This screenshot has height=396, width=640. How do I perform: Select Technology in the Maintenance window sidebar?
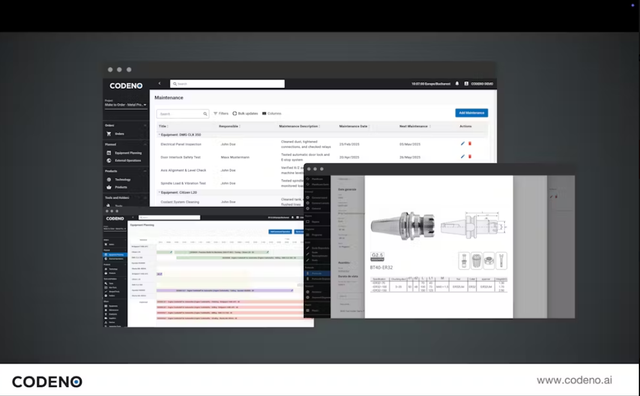[x=119, y=179]
